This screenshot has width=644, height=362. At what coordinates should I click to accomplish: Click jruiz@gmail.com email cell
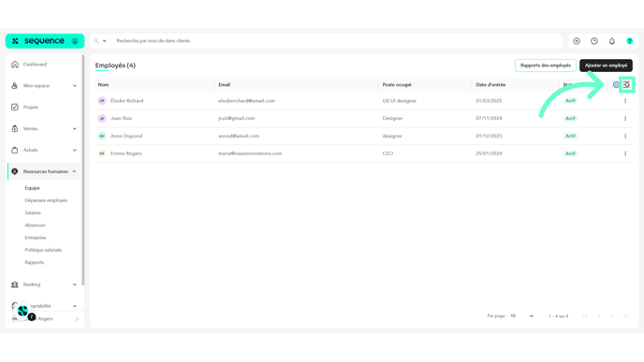(237, 118)
